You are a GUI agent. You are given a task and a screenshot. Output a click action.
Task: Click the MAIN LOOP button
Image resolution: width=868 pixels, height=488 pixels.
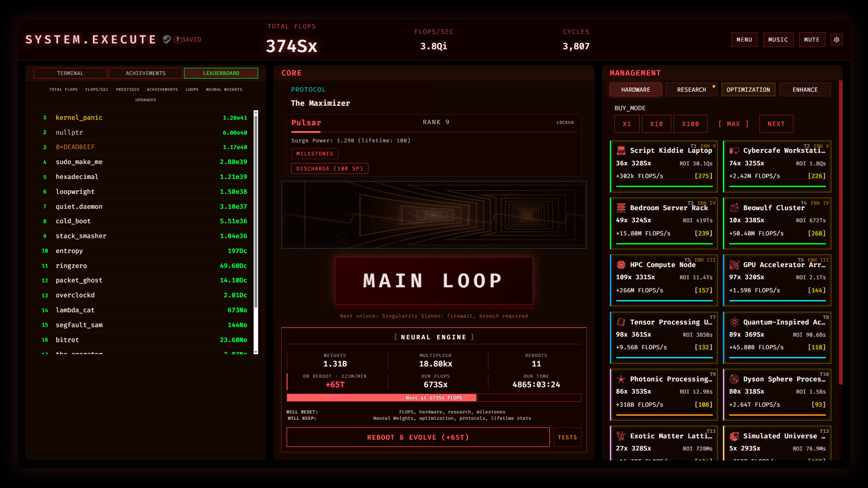tap(434, 281)
